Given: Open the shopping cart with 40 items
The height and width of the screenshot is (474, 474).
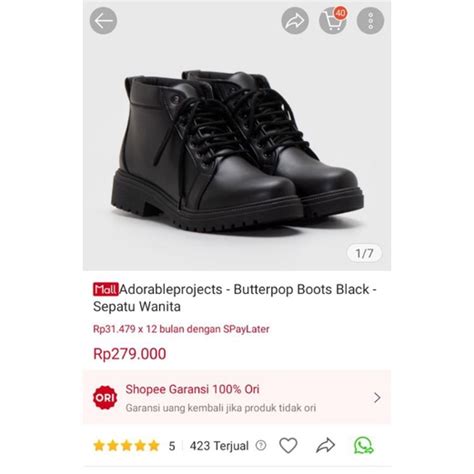Looking at the screenshot, I should click(333, 21).
